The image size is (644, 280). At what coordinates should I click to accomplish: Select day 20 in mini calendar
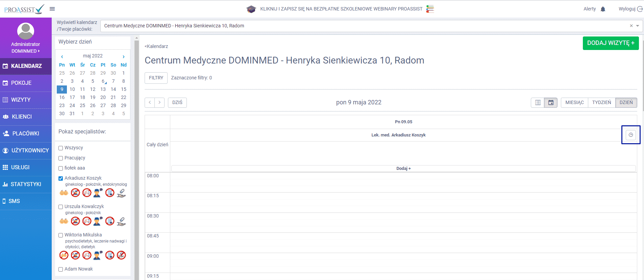click(x=103, y=97)
